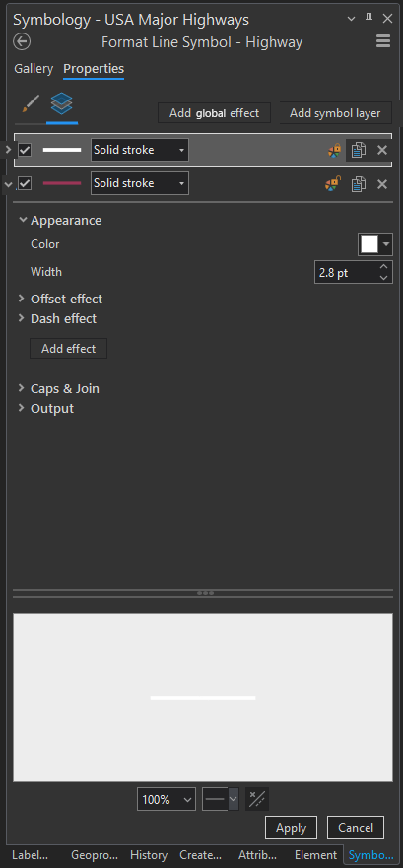Click the Apply button

coord(292,828)
